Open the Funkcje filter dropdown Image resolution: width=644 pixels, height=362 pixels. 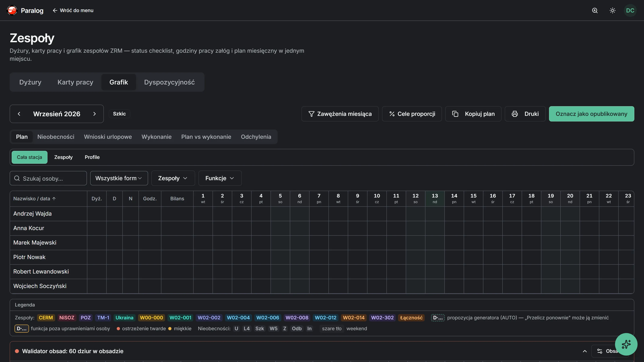[220, 178]
